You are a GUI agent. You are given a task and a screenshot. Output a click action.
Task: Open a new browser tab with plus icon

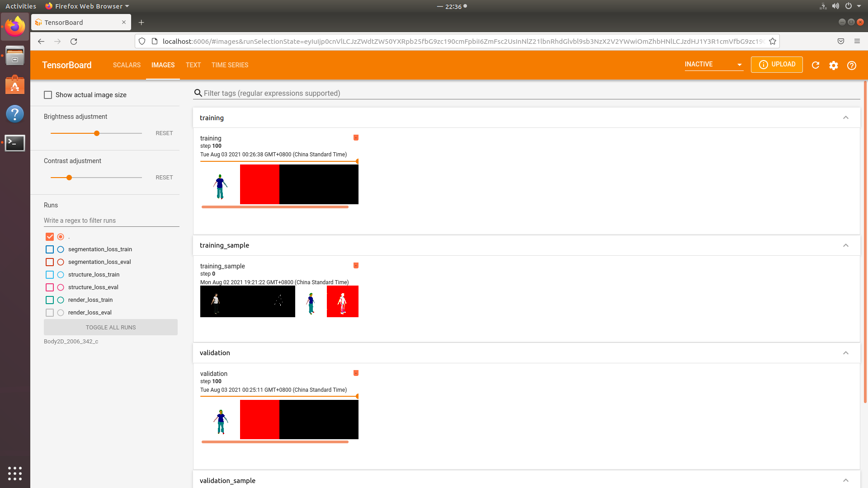point(142,22)
